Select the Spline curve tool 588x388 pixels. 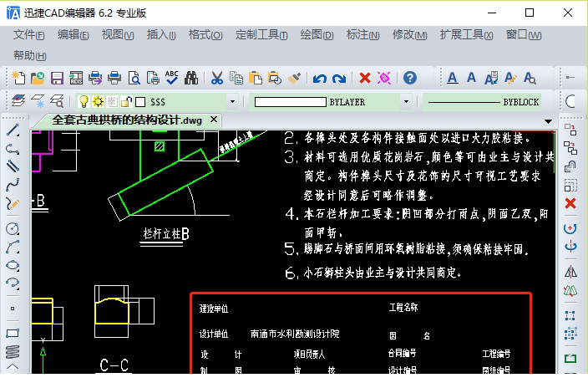tap(13, 185)
